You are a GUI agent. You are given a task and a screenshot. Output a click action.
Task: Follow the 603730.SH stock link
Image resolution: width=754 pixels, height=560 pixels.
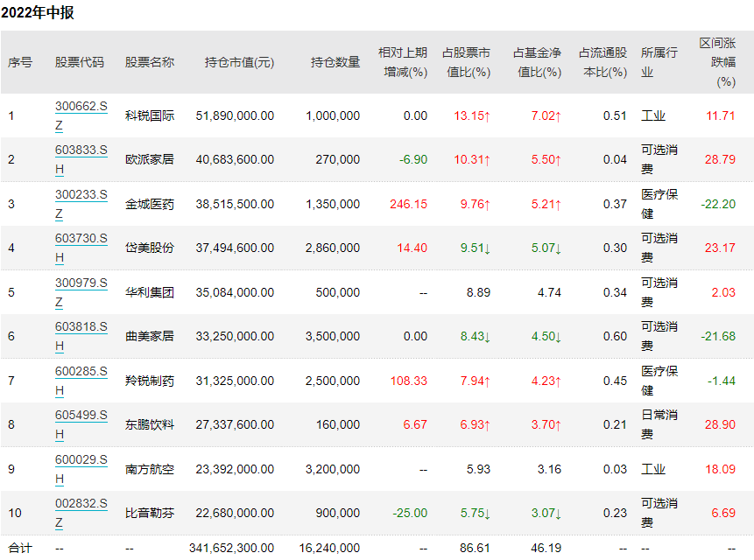point(81,238)
